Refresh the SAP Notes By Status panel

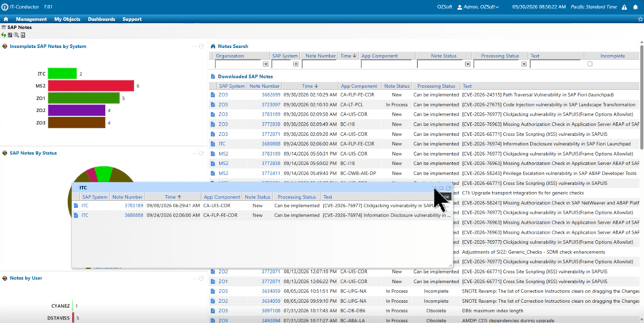201,153
